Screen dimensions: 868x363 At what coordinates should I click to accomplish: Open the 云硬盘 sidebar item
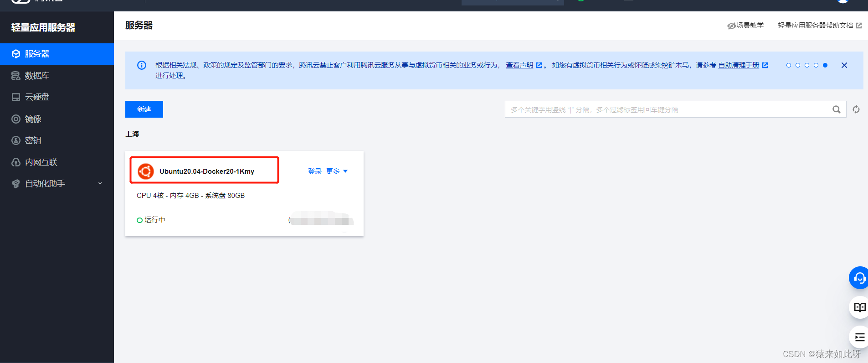click(x=56, y=97)
